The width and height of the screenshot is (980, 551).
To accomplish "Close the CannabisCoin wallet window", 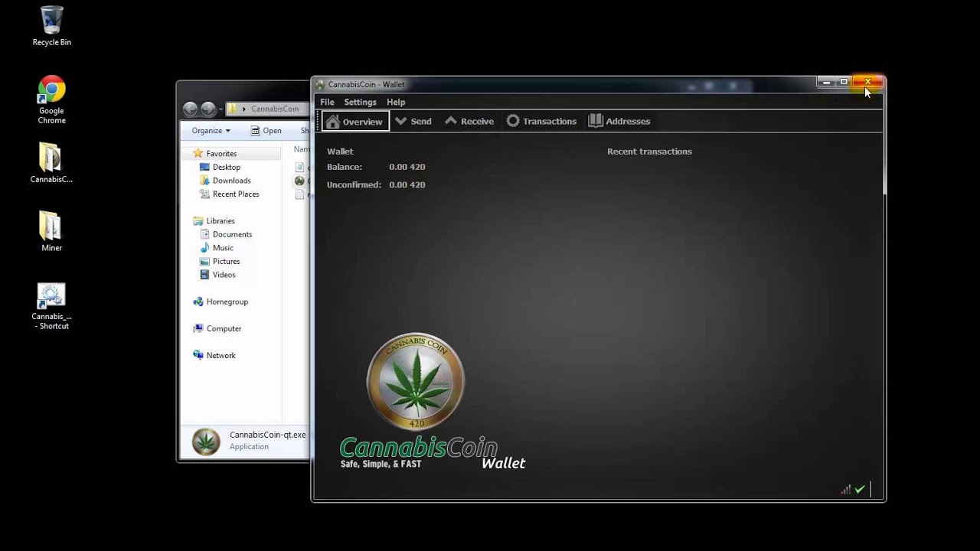I will pos(868,82).
